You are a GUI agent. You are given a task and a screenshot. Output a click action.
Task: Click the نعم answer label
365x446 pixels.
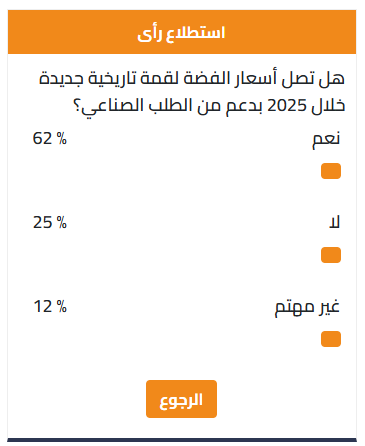coord(326,139)
